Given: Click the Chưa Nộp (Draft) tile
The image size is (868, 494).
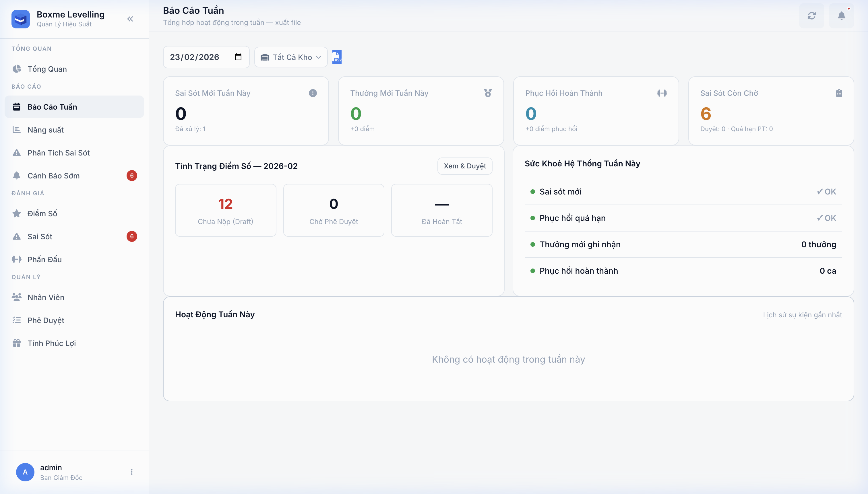Looking at the screenshot, I should (225, 210).
